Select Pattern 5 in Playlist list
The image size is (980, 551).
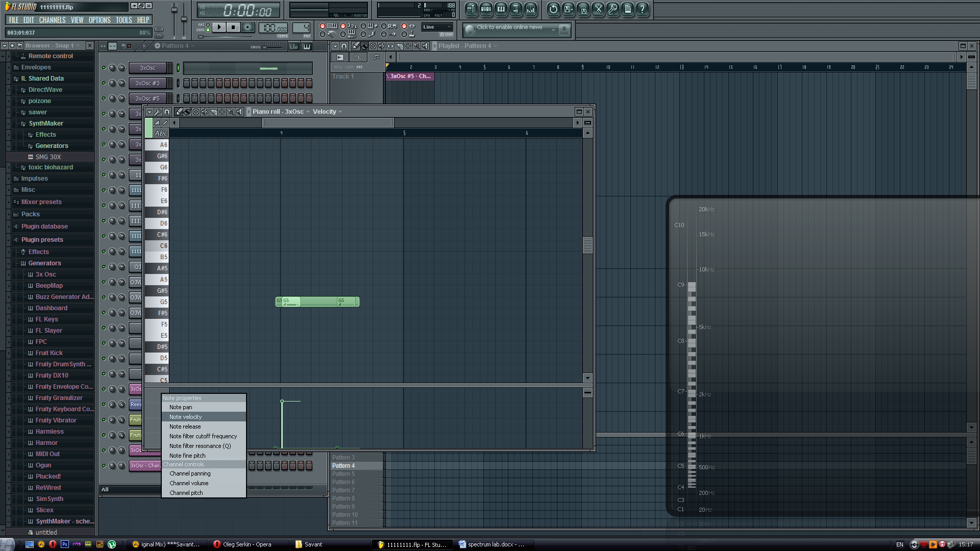pos(357,474)
